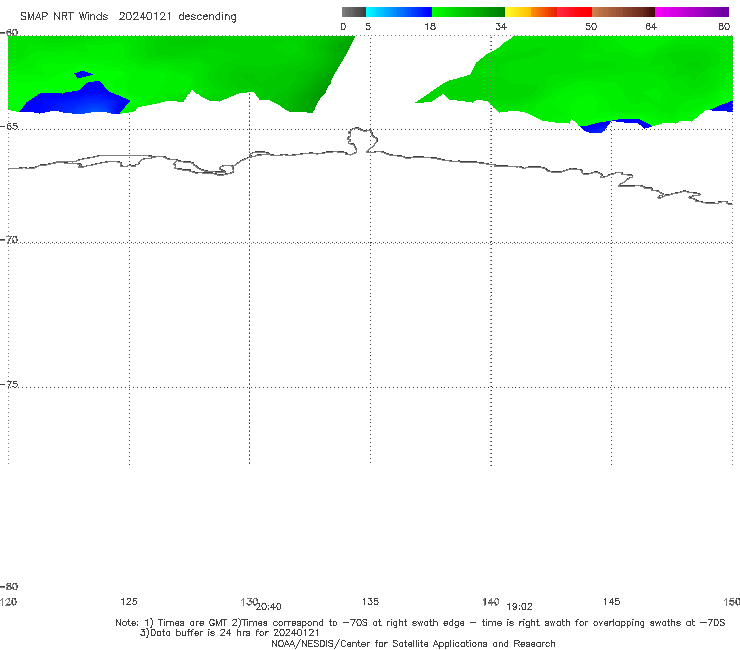
Task: Click the NOAA/NESDIS credit line
Action: (x=413, y=643)
